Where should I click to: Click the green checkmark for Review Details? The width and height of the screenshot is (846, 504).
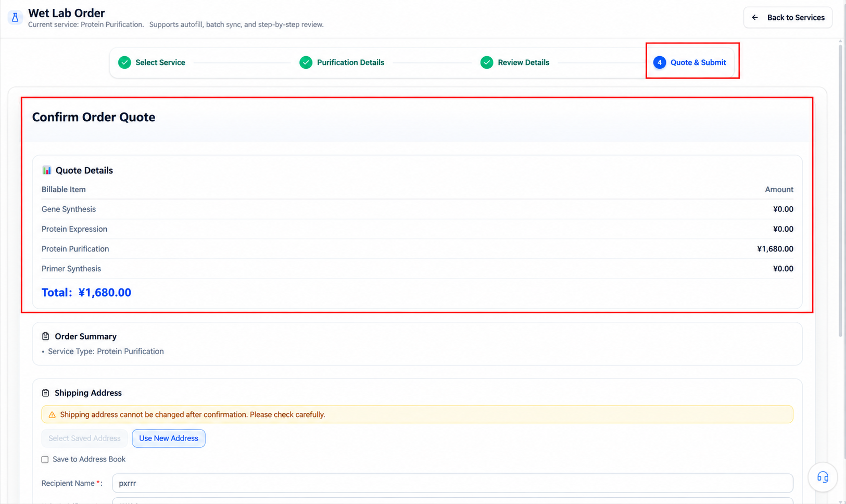tap(487, 62)
